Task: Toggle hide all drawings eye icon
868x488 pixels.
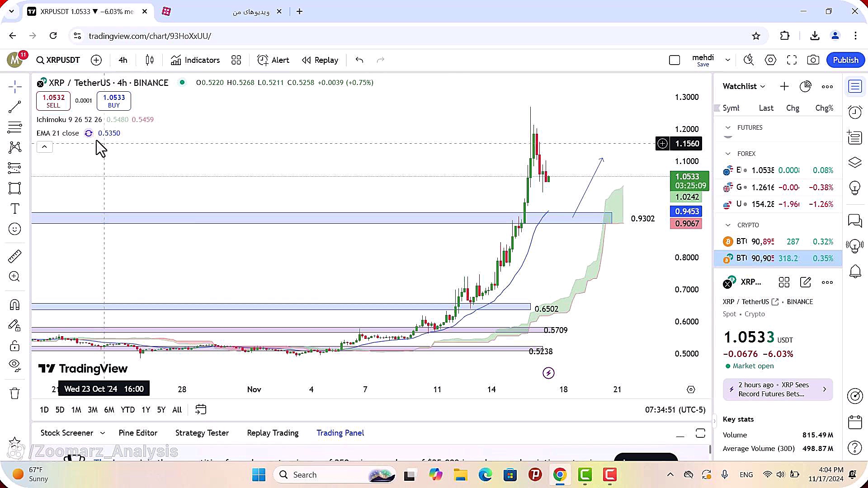Action: point(15,366)
